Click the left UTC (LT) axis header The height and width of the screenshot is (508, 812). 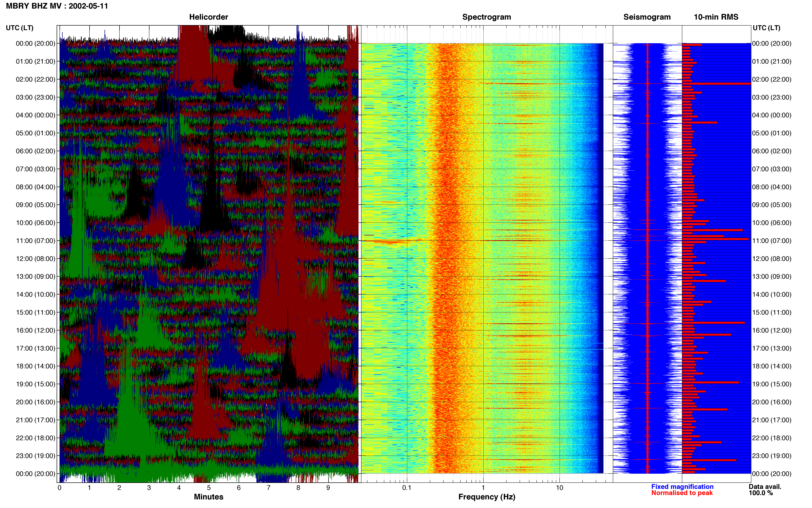(19, 28)
